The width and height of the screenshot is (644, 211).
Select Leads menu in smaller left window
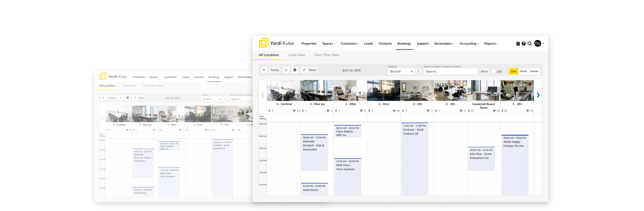pyautogui.click(x=186, y=77)
